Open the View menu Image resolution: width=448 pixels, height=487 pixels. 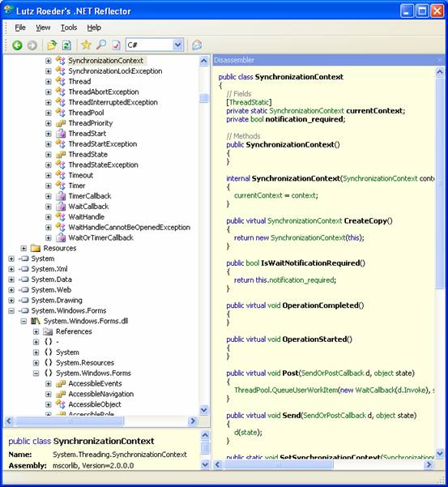43,28
